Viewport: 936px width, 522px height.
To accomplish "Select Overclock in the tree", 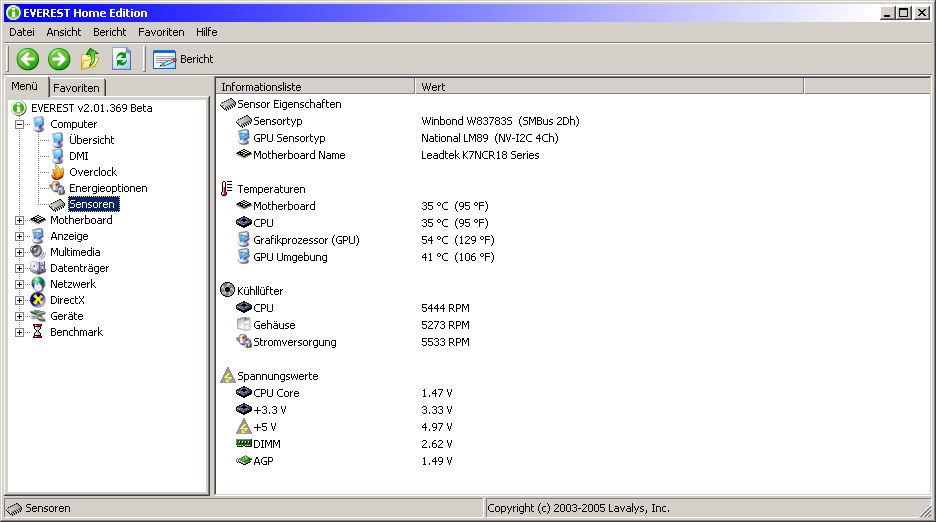I will point(93,172).
